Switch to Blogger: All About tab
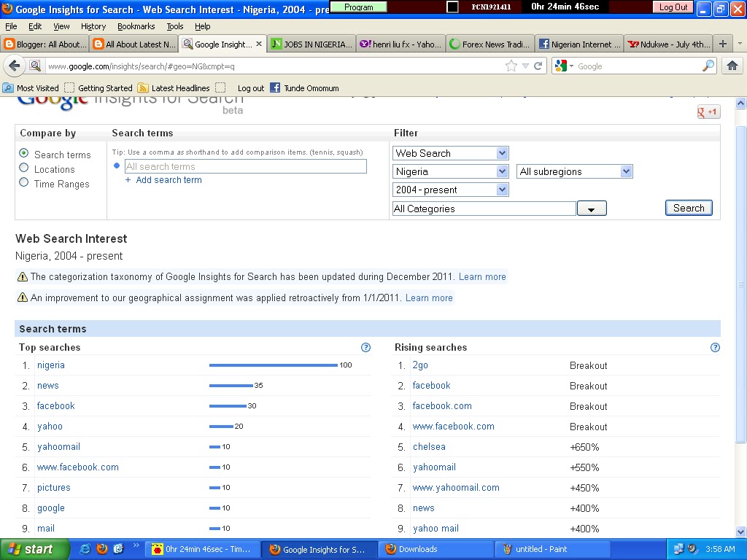 pyautogui.click(x=44, y=44)
